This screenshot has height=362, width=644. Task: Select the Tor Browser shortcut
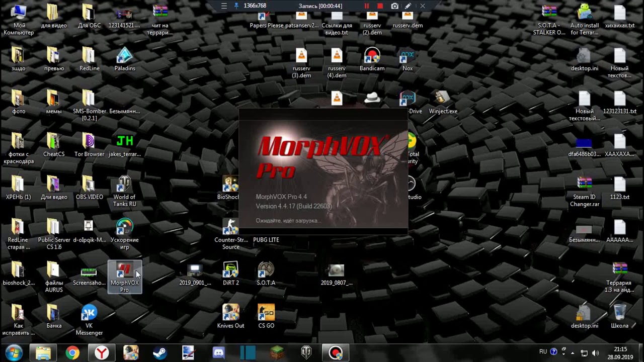[x=89, y=145]
